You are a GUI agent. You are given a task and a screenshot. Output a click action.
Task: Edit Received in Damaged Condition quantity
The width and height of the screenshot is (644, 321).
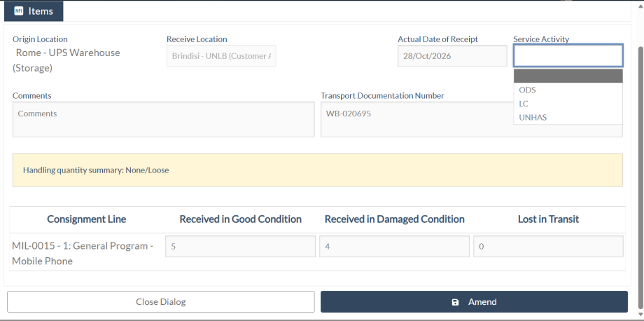(x=394, y=247)
